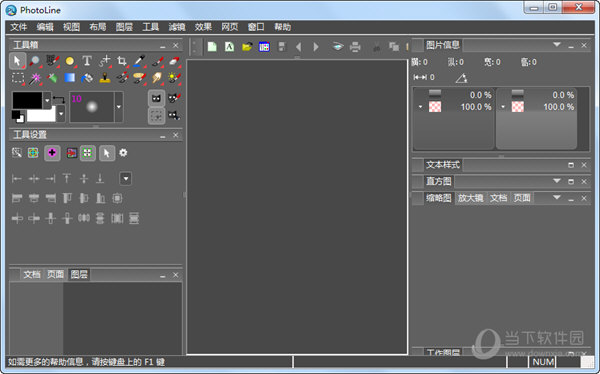Click the new document icon in toolbar
This screenshot has width=600, height=374.
(212, 47)
